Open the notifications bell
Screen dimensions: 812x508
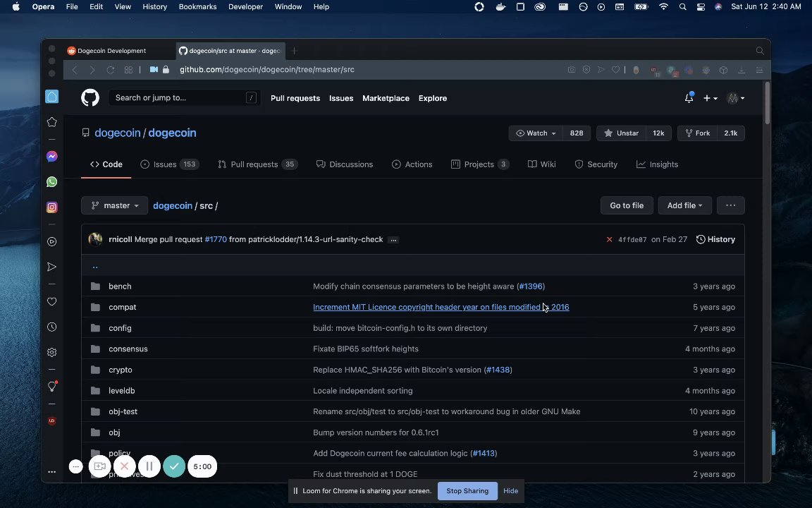point(689,97)
